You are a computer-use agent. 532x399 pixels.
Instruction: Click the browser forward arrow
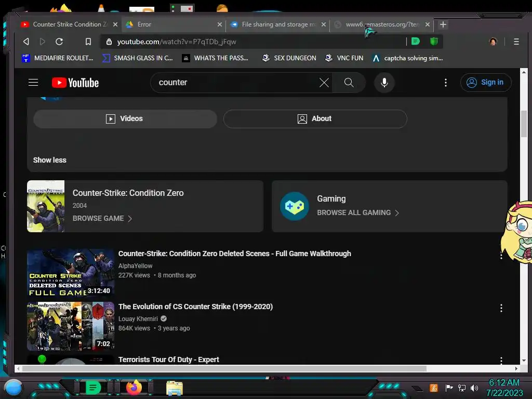pos(43,42)
